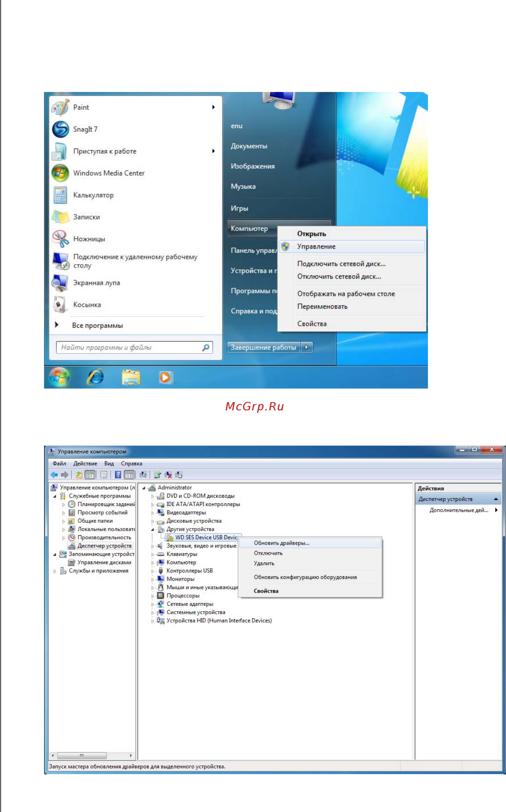Expand Контроллеры USB node
506x812 pixels.
click(x=153, y=571)
